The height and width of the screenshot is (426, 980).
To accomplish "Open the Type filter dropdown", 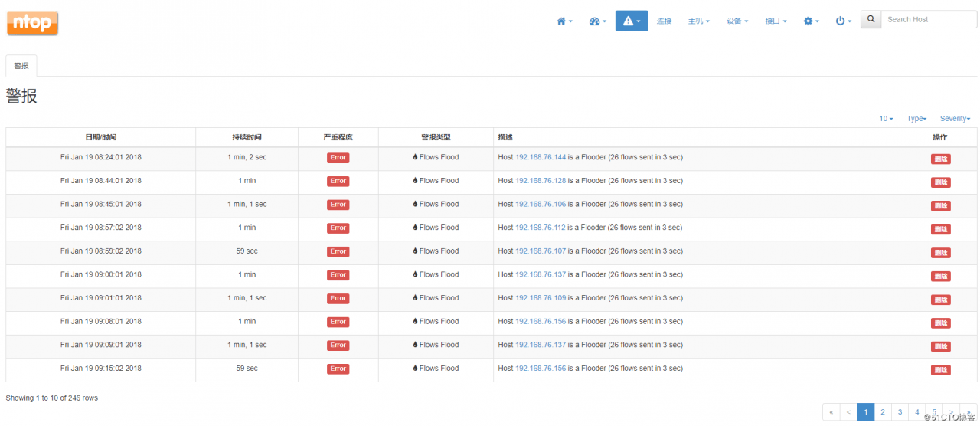I will coord(916,119).
